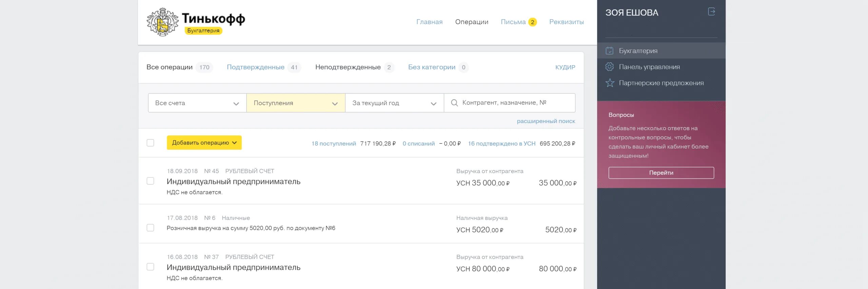Open the Розничная выручка на сумму 5020,00 operation
Viewport: 868px width, 289px height.
361,224
